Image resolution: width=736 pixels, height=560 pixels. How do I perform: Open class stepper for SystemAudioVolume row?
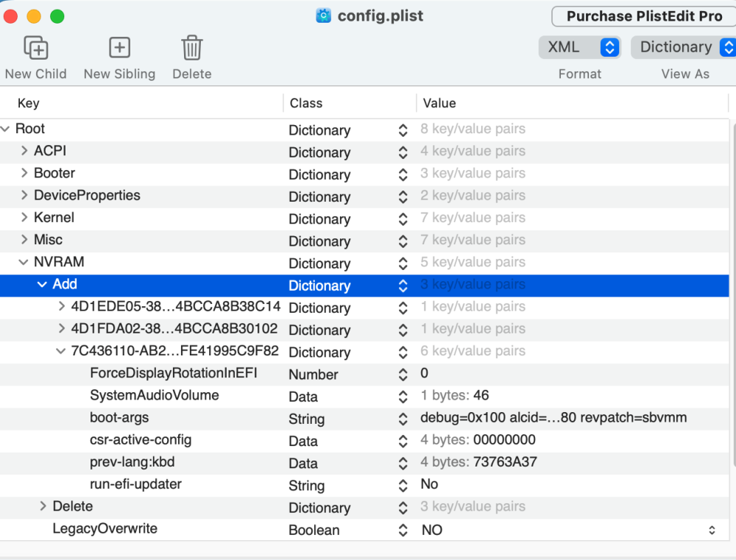pos(403,397)
